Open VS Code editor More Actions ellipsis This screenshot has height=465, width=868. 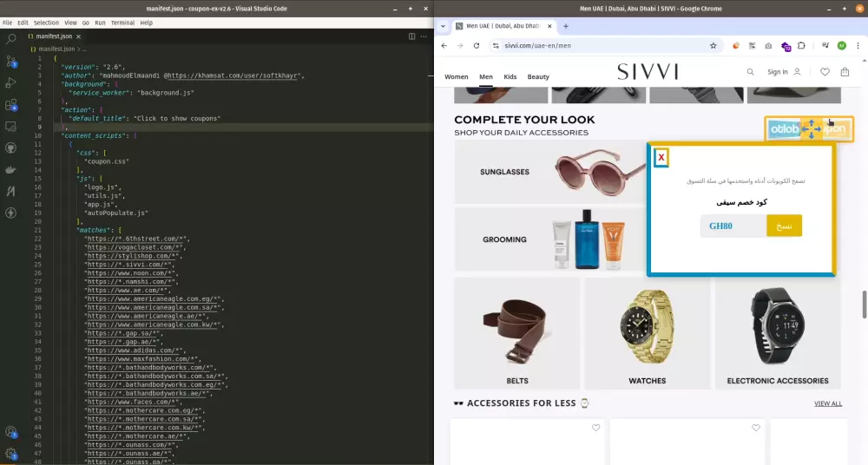click(424, 36)
